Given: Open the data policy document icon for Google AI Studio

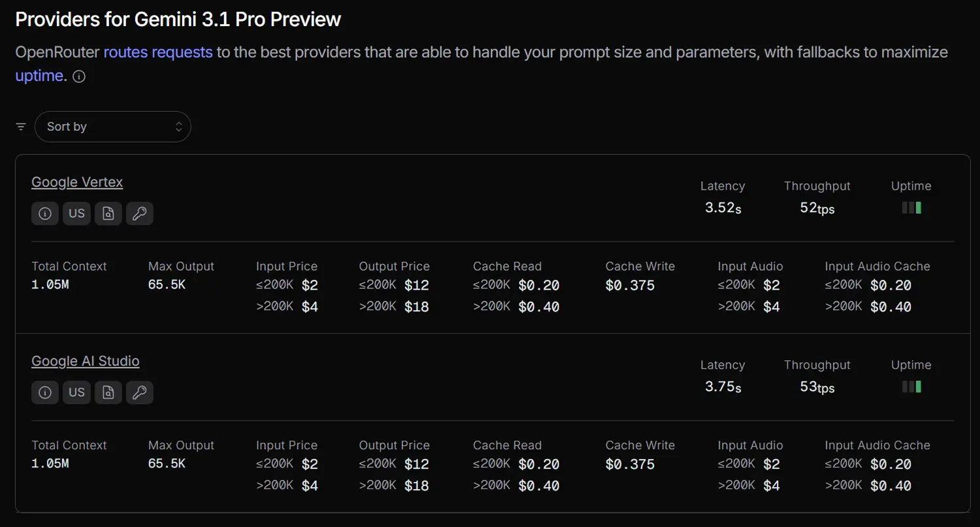Looking at the screenshot, I should 108,392.
